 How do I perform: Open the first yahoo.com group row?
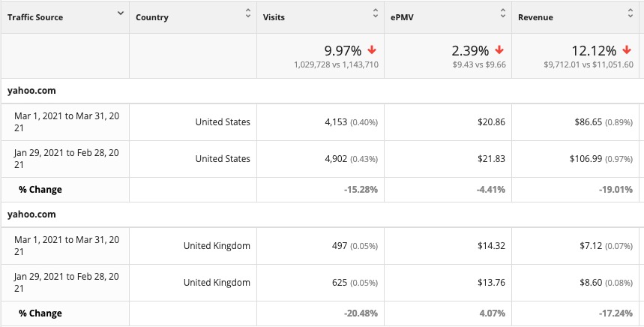[x=322, y=91]
